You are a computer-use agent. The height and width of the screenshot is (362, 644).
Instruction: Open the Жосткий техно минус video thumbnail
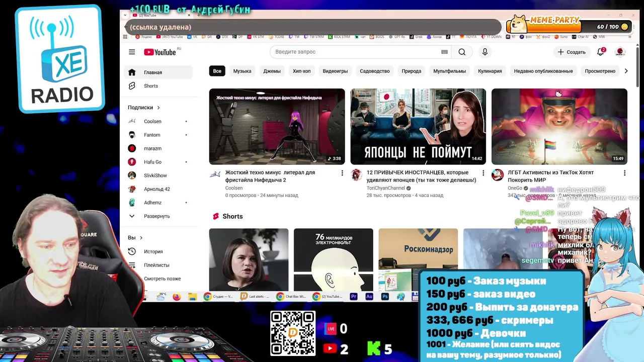277,126
